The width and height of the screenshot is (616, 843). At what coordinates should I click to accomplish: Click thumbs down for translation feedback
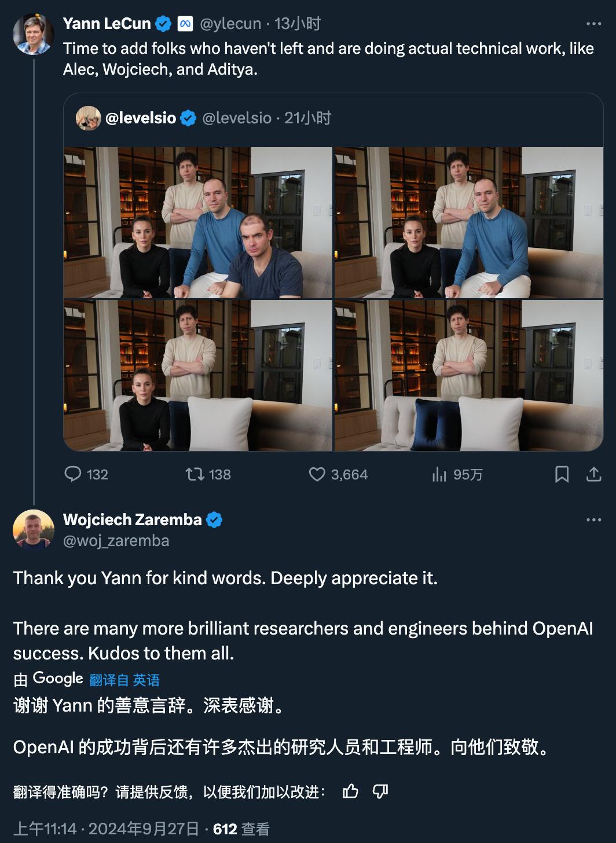pos(380,791)
